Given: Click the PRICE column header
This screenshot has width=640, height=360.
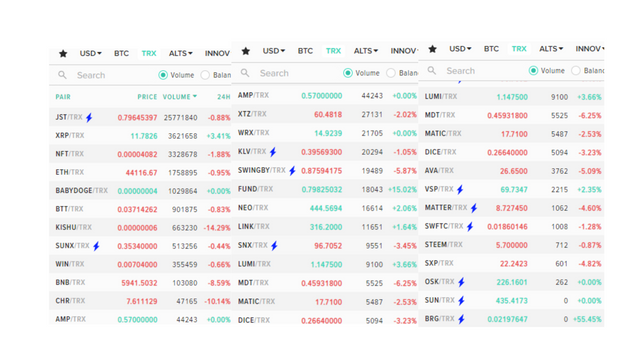Looking at the screenshot, I should [147, 97].
